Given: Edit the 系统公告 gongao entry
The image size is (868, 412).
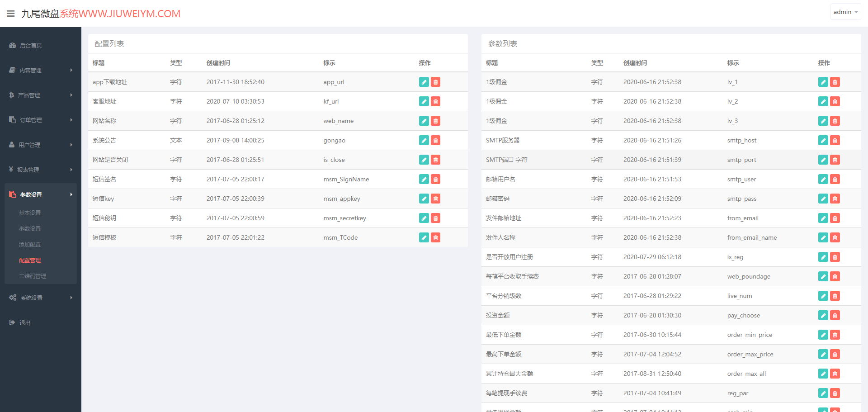Looking at the screenshot, I should [424, 140].
